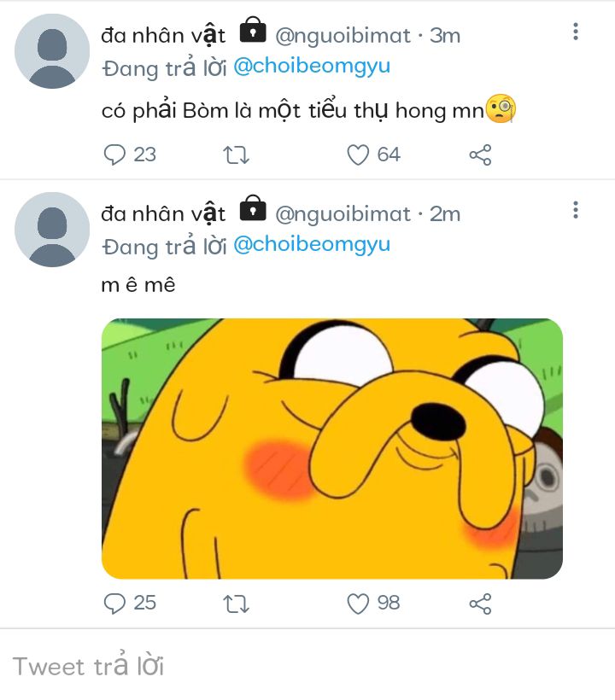Viewport: 615px width, 700px height.
Task: Like the tweet with 98 likes
Action: (x=358, y=604)
